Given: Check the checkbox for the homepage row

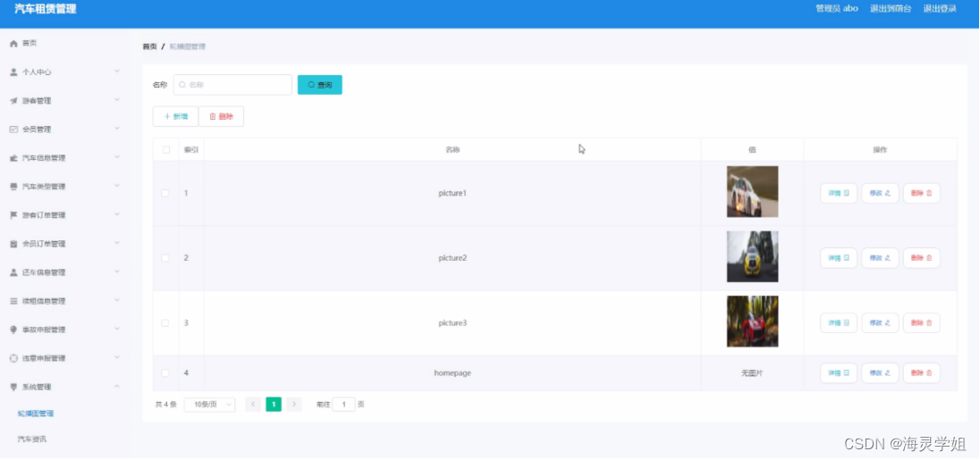Looking at the screenshot, I should pos(165,373).
